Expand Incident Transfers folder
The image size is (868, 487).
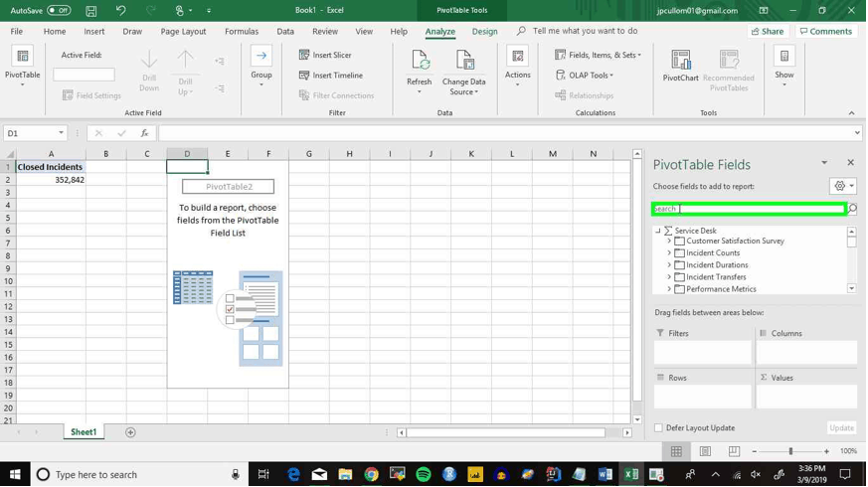click(x=669, y=276)
